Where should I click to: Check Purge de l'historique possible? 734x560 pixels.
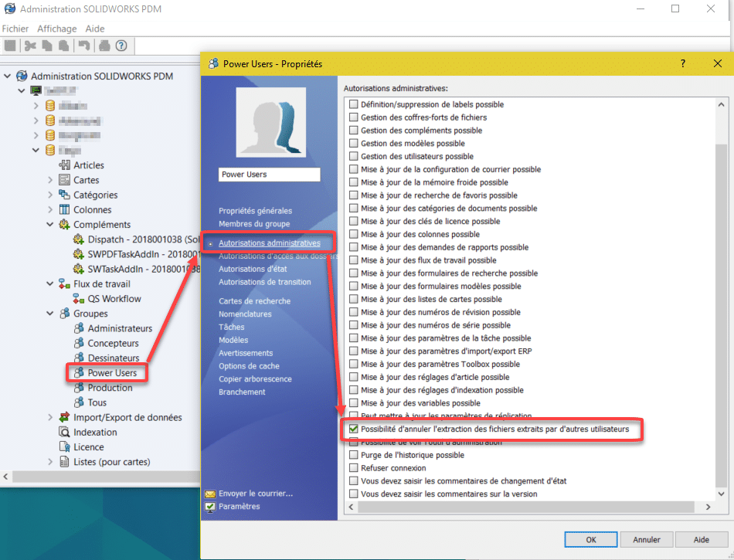353,455
